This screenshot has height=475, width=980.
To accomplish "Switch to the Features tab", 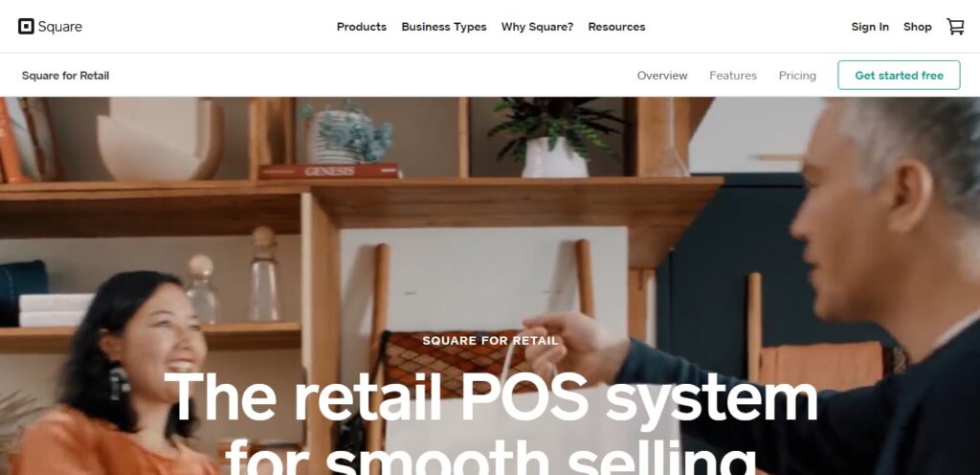I will click(x=732, y=76).
